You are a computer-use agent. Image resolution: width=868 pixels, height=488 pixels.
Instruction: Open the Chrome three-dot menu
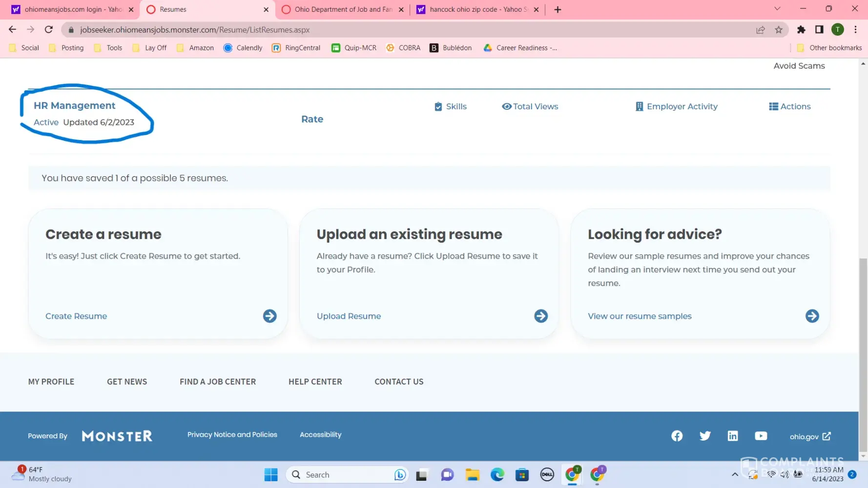point(855,30)
